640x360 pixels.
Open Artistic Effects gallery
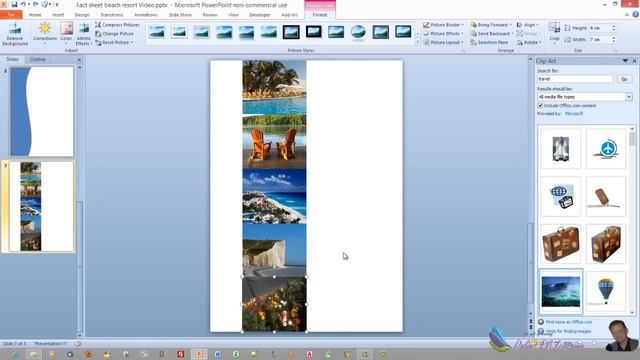pyautogui.click(x=84, y=34)
